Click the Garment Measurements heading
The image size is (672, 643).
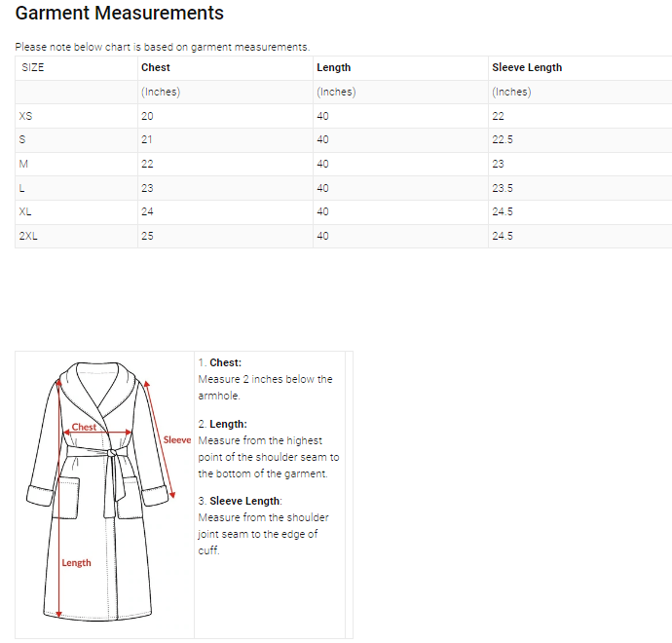coord(120,14)
